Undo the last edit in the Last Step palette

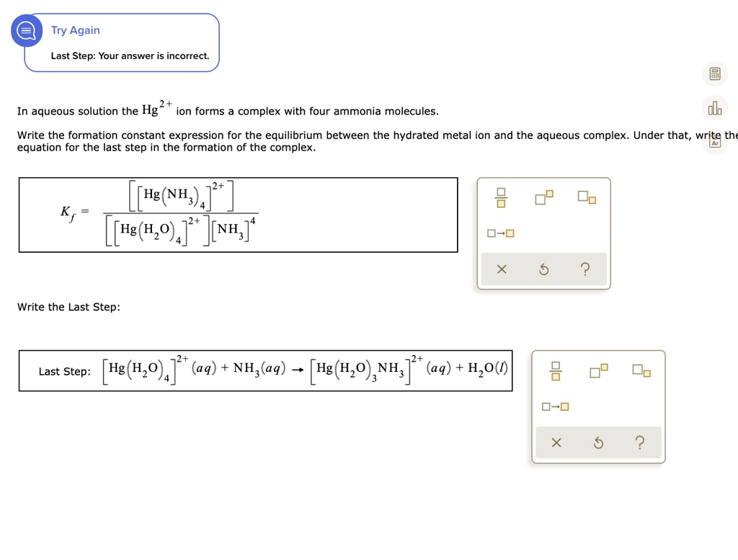pyautogui.click(x=599, y=443)
